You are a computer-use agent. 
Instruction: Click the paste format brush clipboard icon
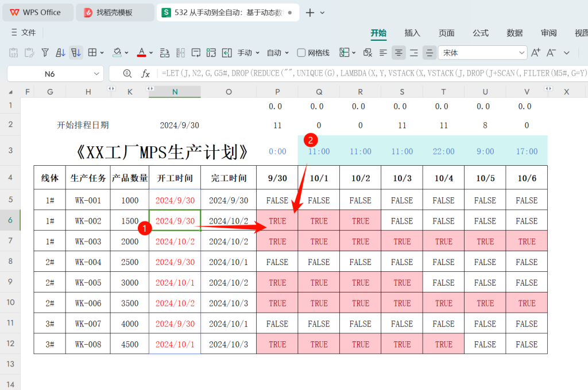29,53
